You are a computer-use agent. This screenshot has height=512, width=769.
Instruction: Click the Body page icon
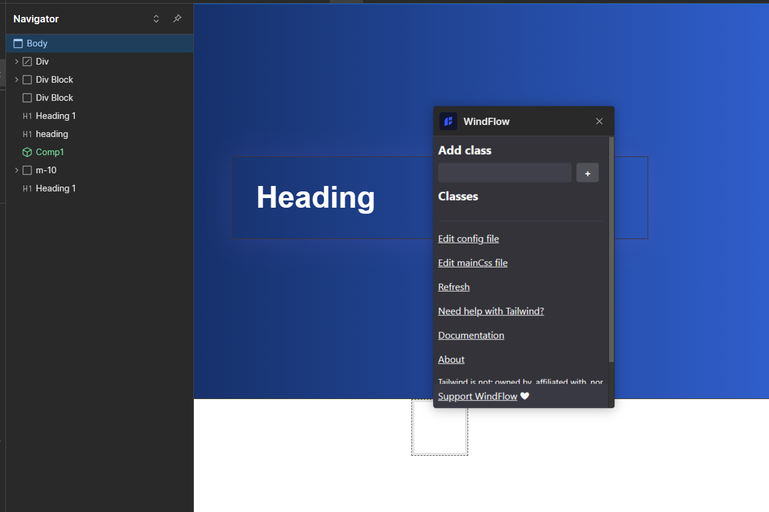tap(18, 43)
